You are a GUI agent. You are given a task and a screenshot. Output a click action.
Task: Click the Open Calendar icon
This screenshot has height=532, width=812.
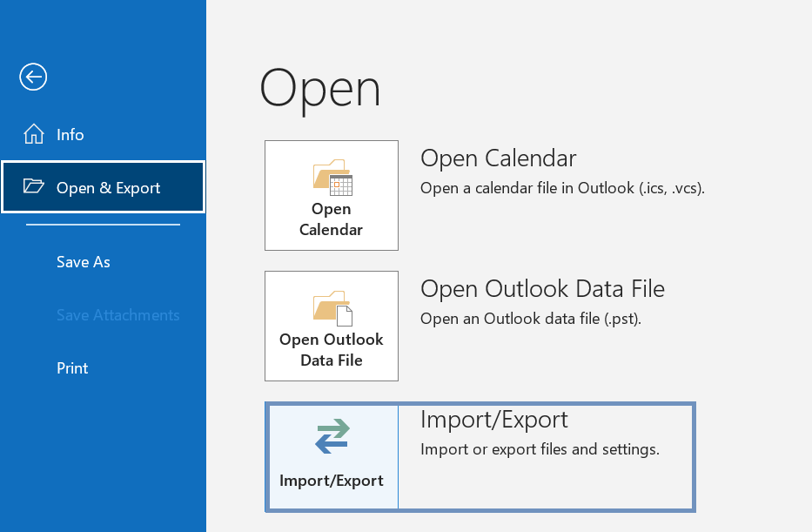(331, 178)
